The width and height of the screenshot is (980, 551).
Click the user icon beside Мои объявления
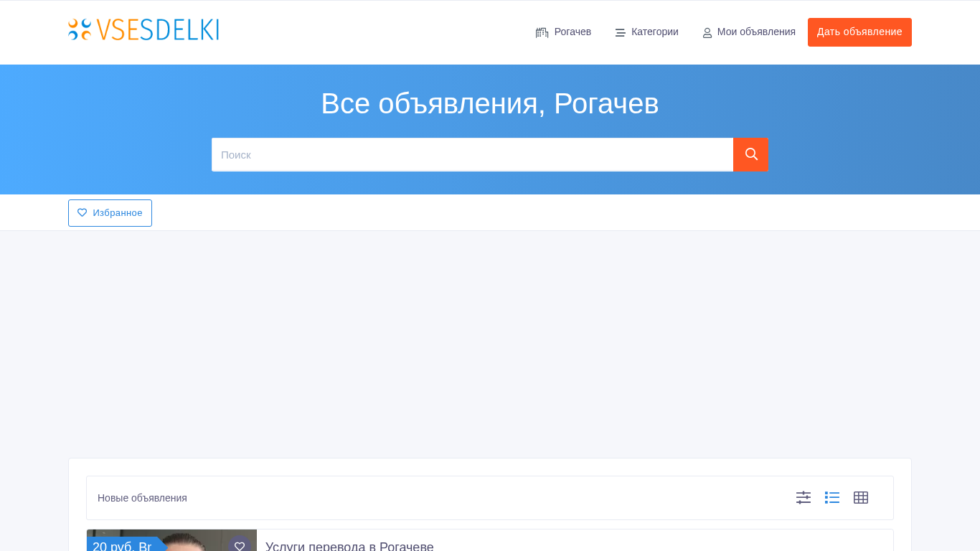click(x=707, y=33)
